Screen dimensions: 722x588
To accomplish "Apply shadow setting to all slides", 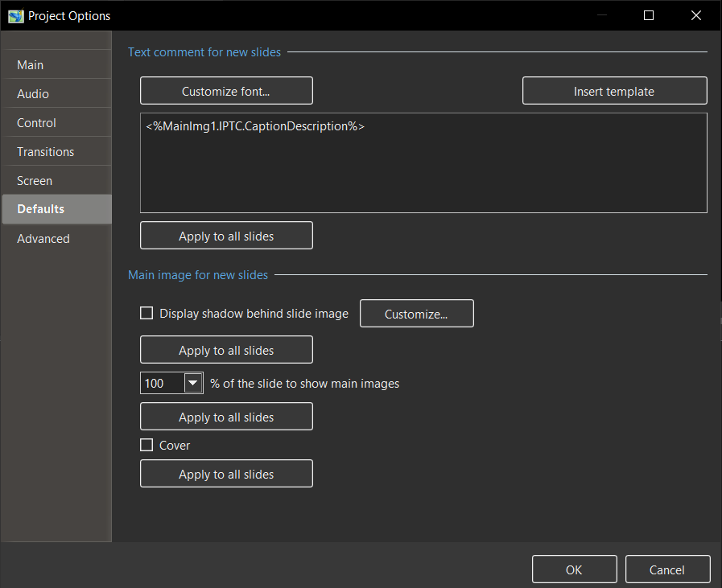I will click(226, 350).
